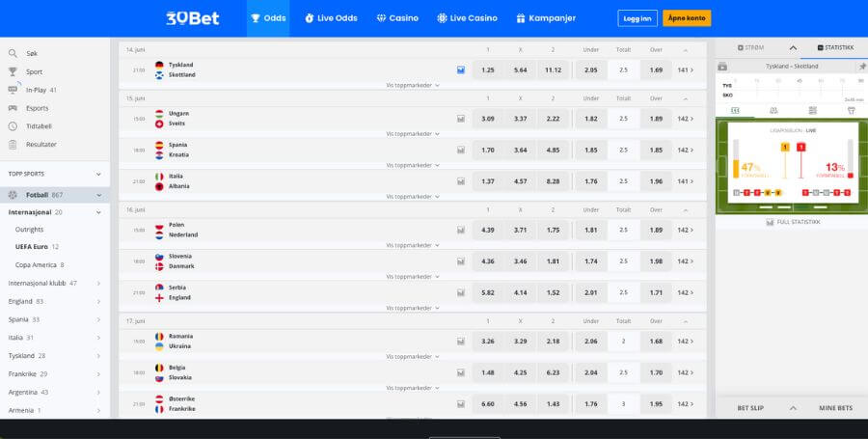The height and width of the screenshot is (439, 868).
Task: Open the Live Odds tab
Action: tap(331, 18)
